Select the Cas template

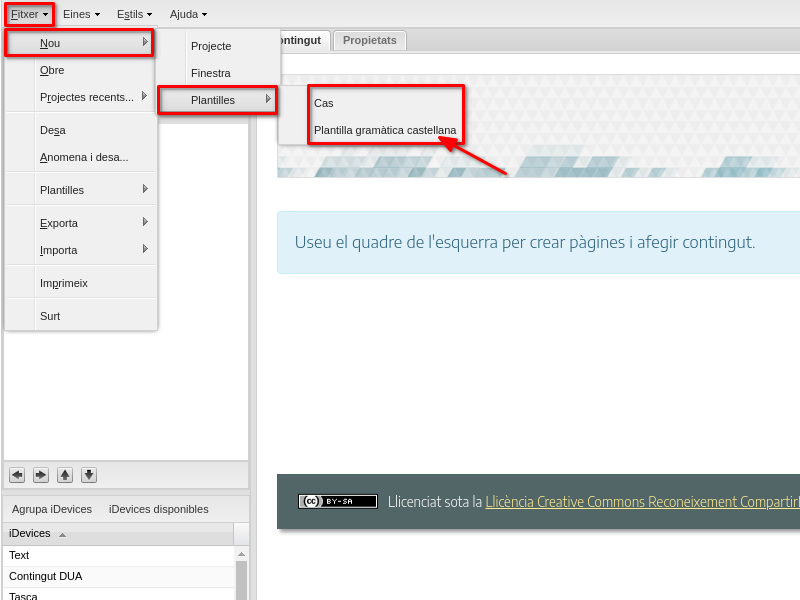[324, 103]
